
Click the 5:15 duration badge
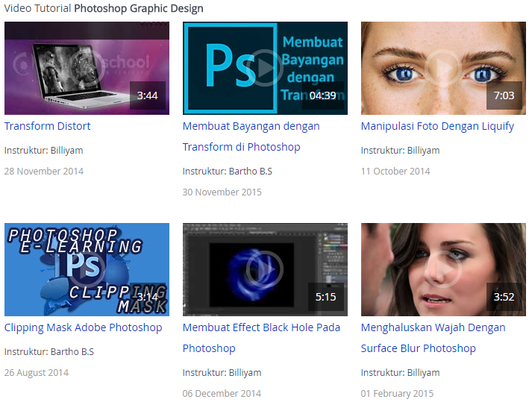(x=326, y=297)
